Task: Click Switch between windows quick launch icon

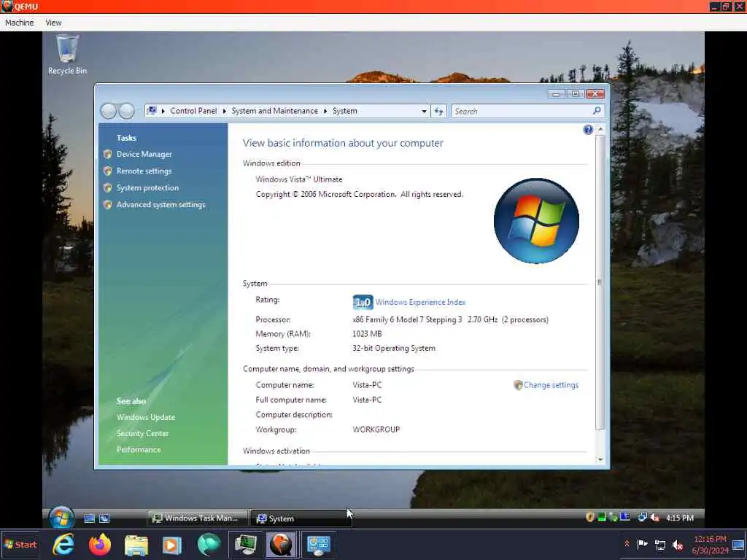Action: click(x=104, y=518)
